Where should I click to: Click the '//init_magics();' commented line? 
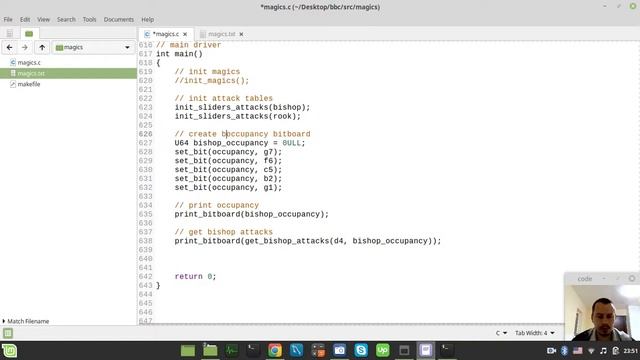(x=211, y=80)
